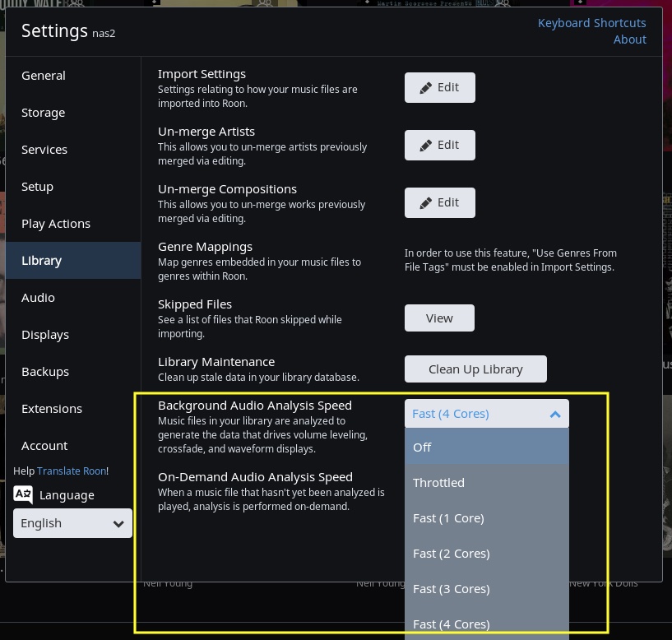672x640 pixels.
Task: Click the About link
Action: tap(629, 39)
